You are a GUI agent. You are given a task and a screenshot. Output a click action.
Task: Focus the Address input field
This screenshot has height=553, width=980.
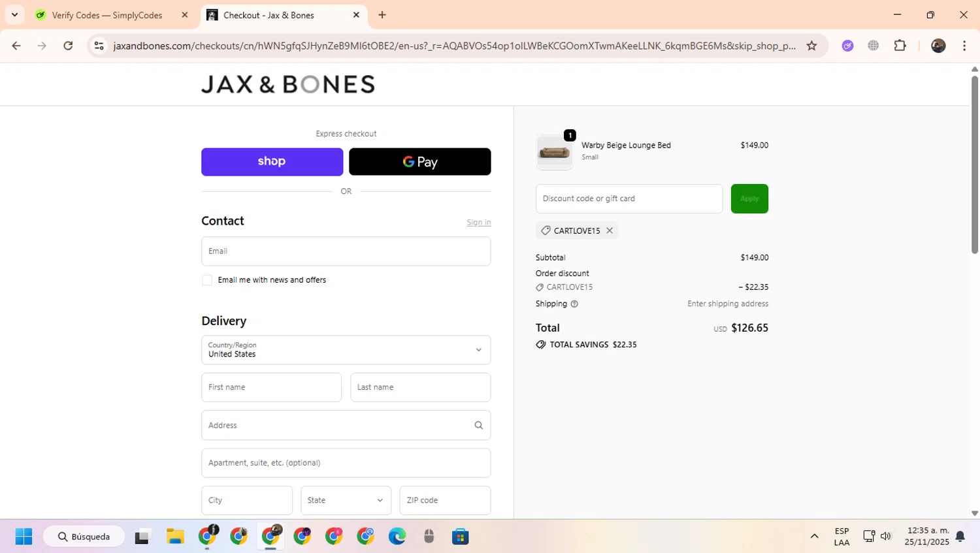346,425
